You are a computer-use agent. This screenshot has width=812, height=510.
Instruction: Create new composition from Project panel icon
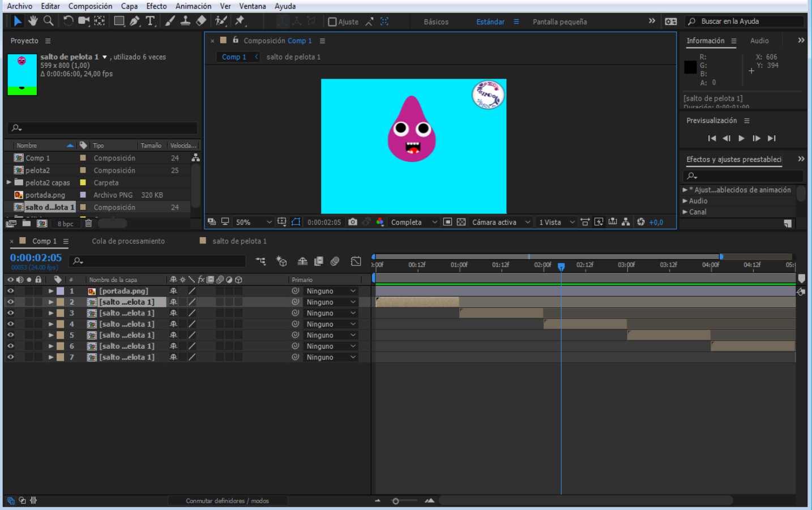42,224
